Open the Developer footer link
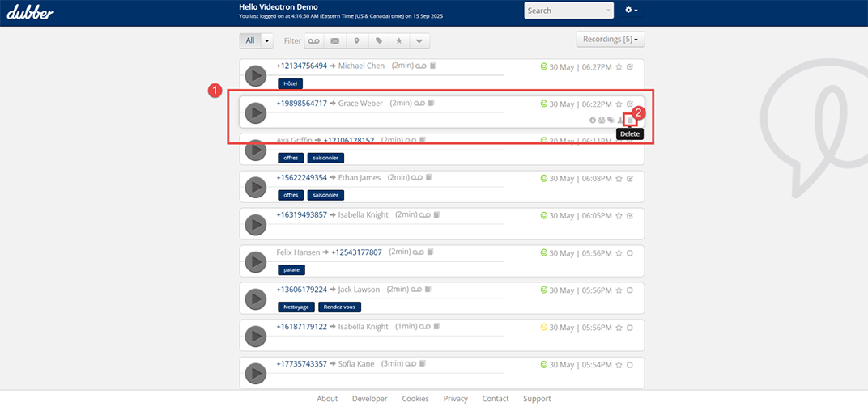 (x=370, y=399)
